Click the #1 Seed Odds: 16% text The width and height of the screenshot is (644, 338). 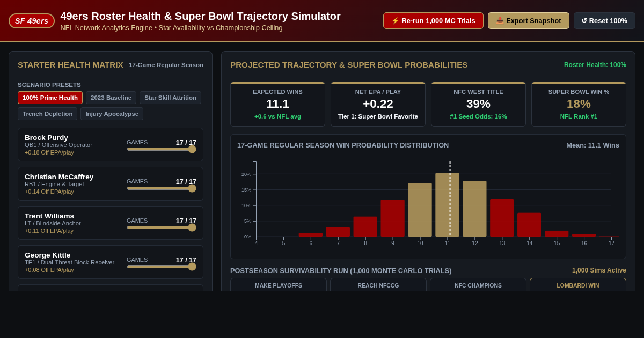coord(478,116)
